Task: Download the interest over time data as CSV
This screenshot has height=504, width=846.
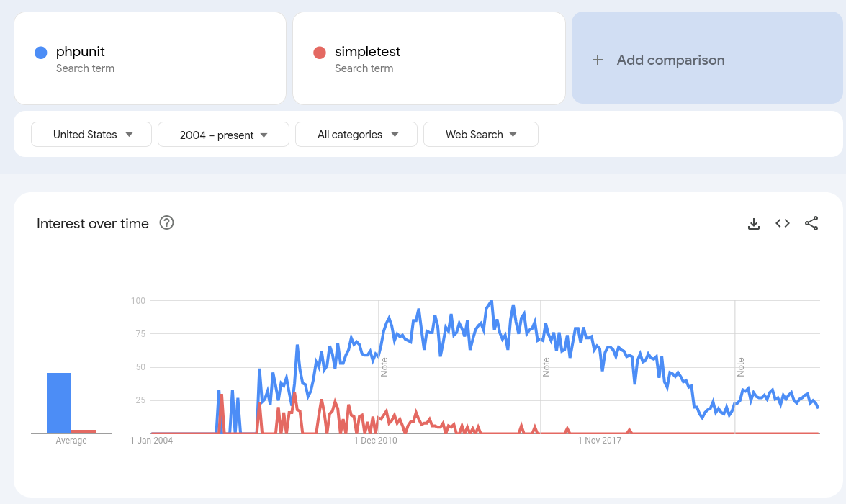Action: point(754,224)
